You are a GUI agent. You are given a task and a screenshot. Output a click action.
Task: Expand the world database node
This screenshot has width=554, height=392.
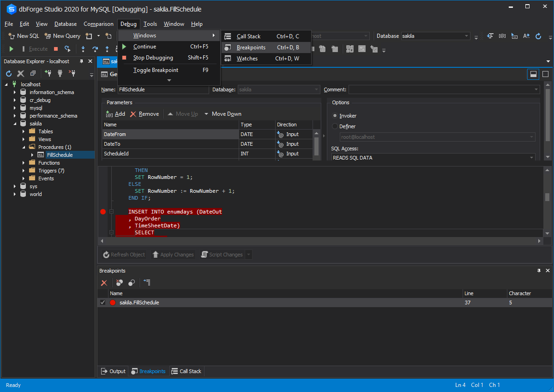pyautogui.click(x=15, y=194)
